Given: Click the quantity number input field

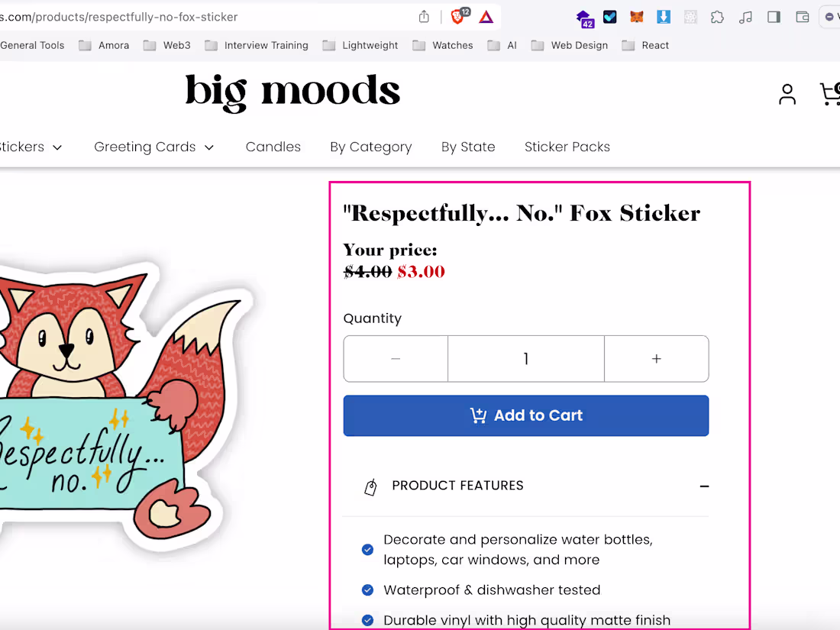Looking at the screenshot, I should pos(526,359).
